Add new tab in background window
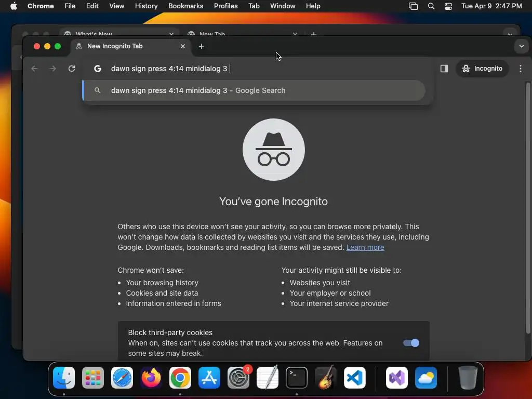 314,34
